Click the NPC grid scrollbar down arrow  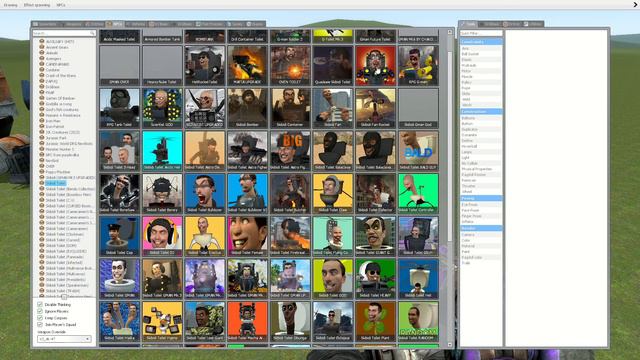click(450, 345)
